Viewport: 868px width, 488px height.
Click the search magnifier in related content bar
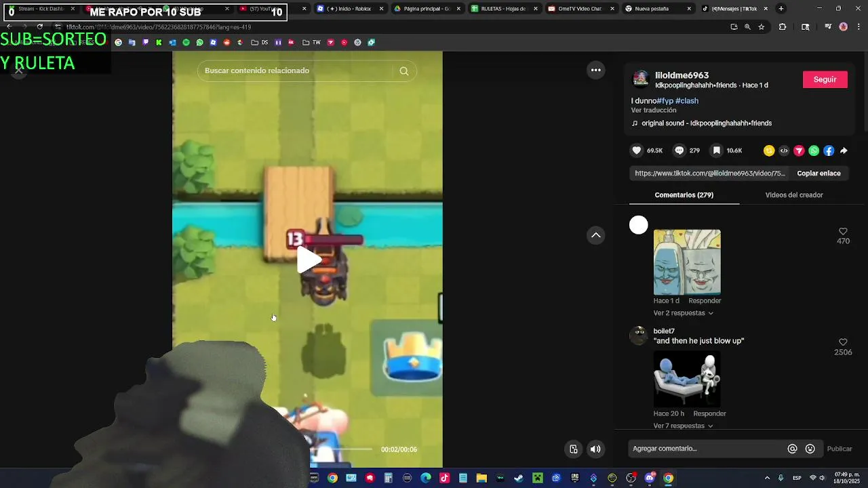[404, 70]
